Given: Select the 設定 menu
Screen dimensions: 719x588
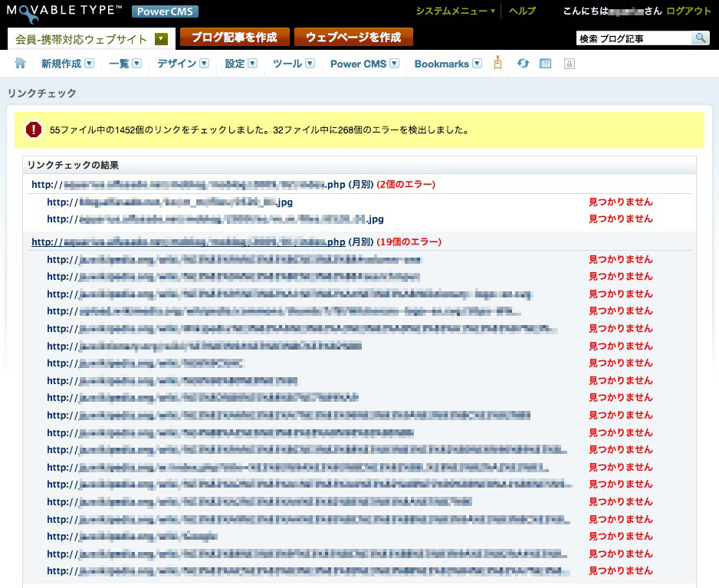Looking at the screenshot, I should (235, 64).
